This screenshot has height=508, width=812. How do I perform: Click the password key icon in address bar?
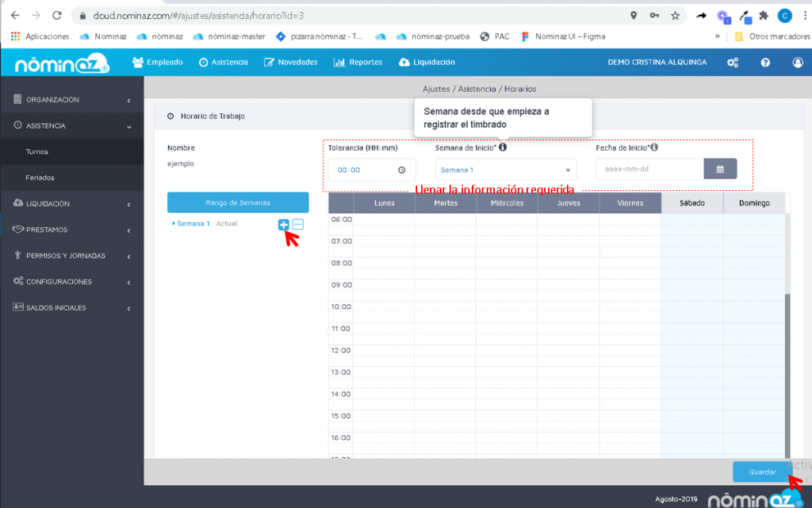(x=654, y=16)
